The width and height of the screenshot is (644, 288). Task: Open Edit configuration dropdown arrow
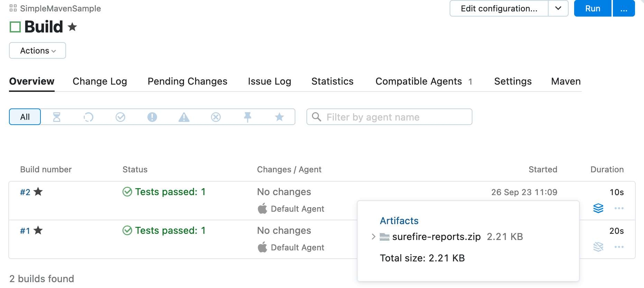pos(558,8)
